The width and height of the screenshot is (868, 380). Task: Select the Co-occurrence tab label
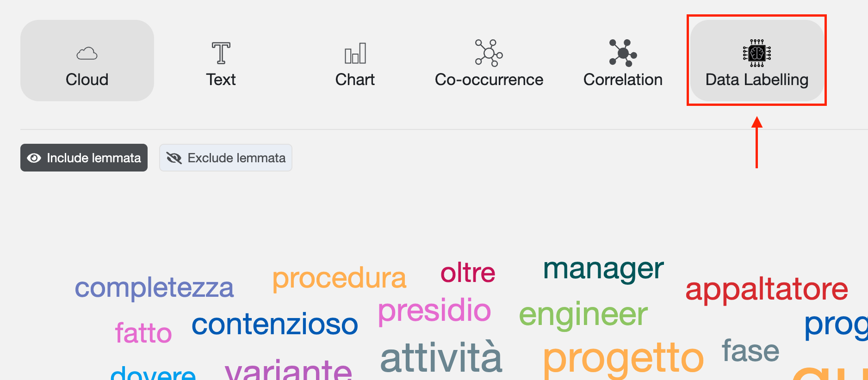coord(489,80)
